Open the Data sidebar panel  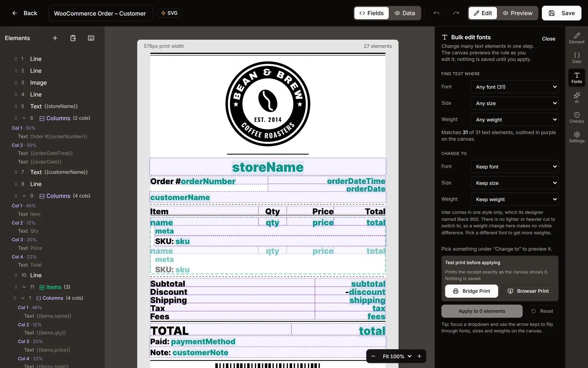pos(577,58)
